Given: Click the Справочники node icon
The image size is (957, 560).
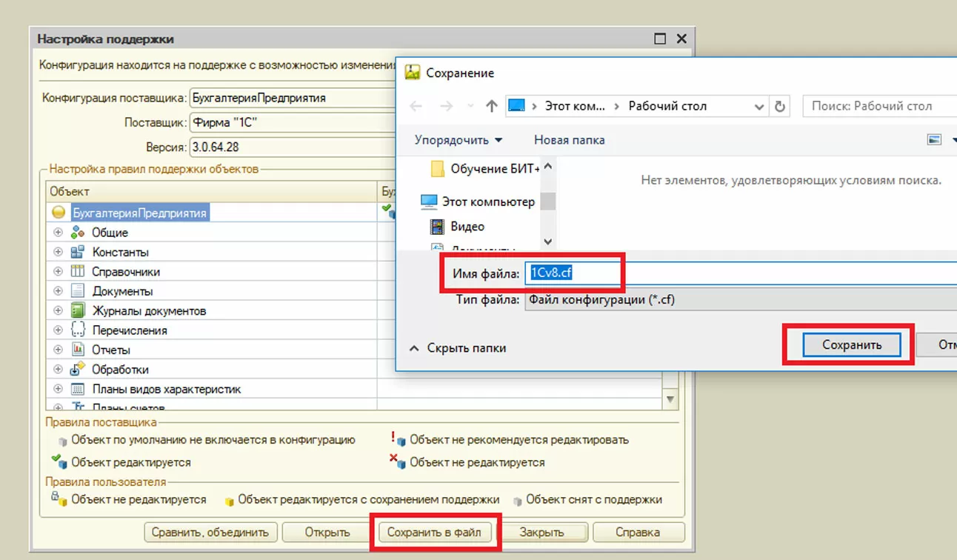Looking at the screenshot, I should 78,272.
